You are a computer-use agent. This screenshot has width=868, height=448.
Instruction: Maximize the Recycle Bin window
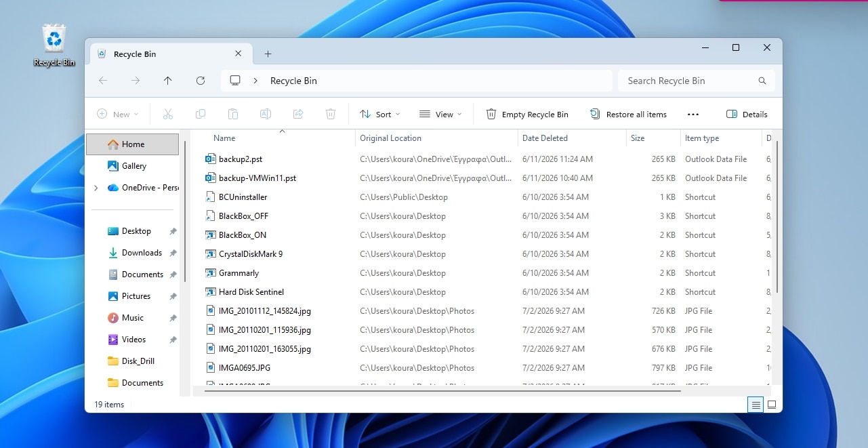736,47
